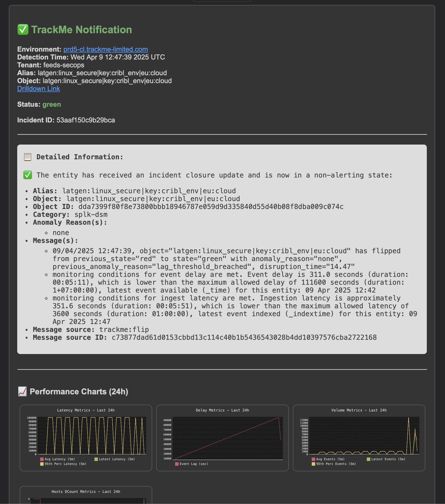Select the Incident ID 53aaf150c9b29bca
This screenshot has width=445, height=504.
point(86,120)
